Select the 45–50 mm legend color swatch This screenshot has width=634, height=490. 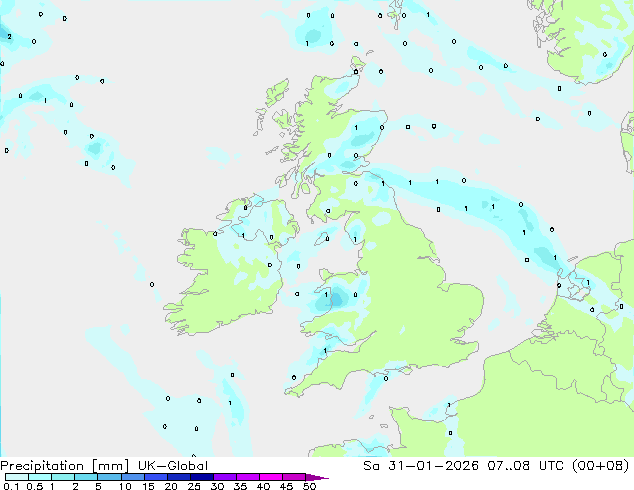[x=294, y=477]
